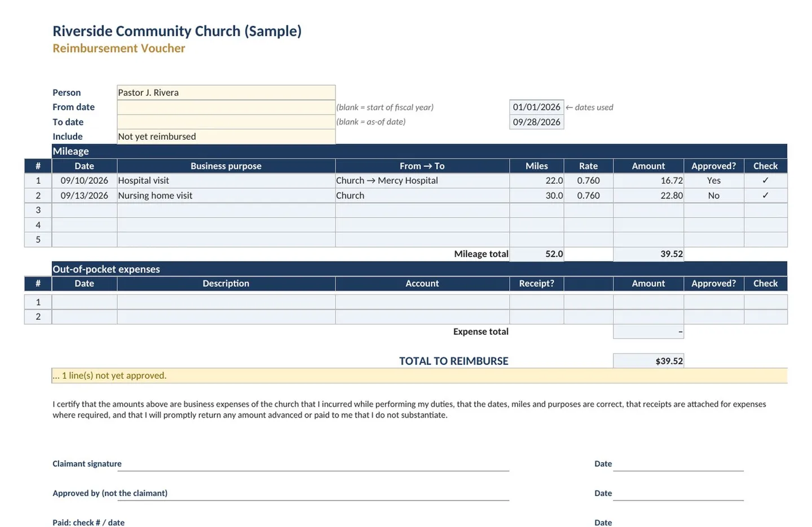The image size is (812, 527).
Task: Click the 39.52 mileage total amount cell
Action: [648, 254]
